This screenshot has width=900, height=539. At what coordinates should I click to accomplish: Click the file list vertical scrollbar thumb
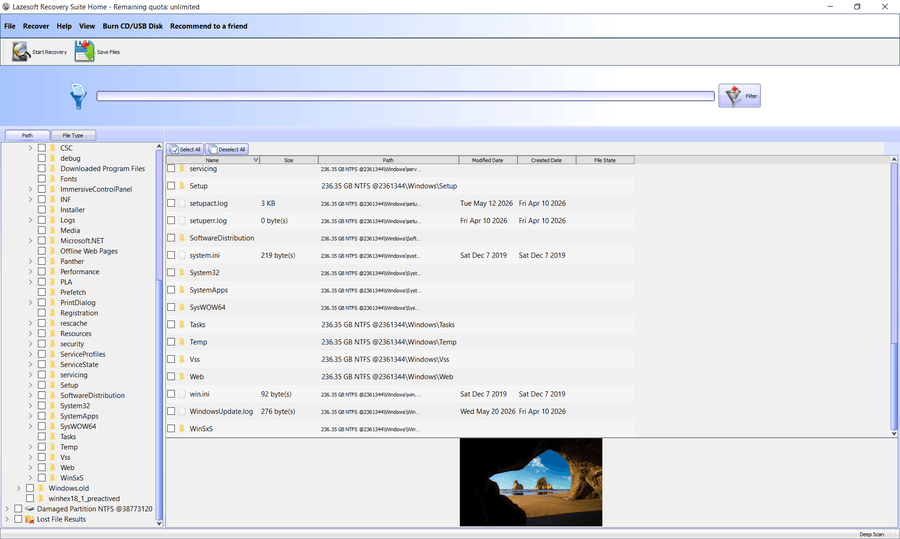point(894,385)
